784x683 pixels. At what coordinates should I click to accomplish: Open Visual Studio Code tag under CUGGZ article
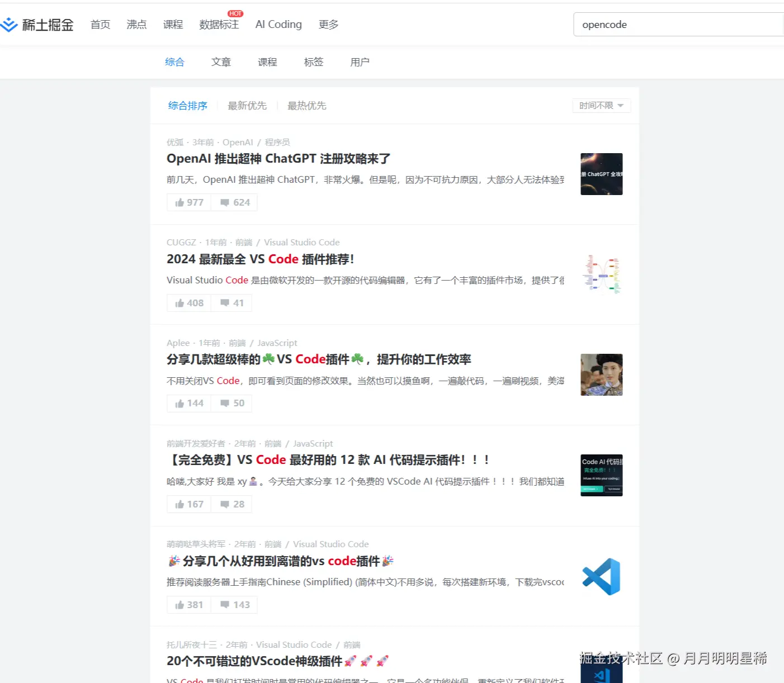click(302, 242)
